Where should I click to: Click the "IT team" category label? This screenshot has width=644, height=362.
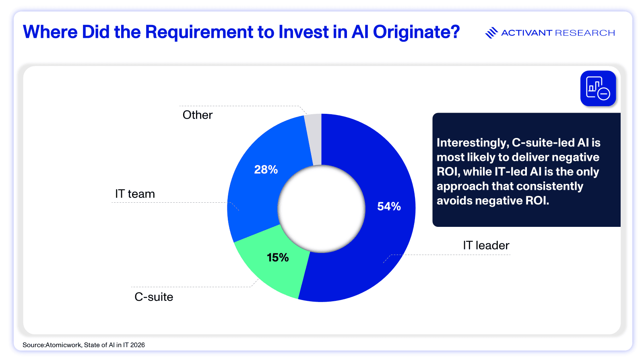[x=135, y=194]
